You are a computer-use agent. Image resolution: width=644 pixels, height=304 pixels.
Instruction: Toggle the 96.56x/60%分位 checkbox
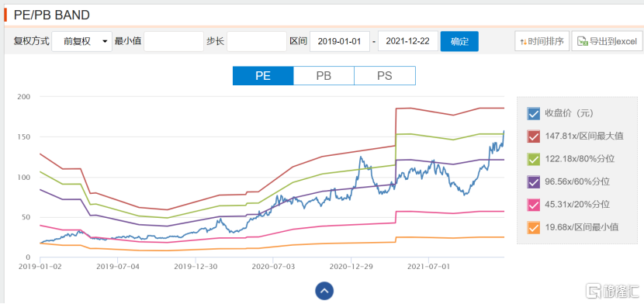(533, 181)
